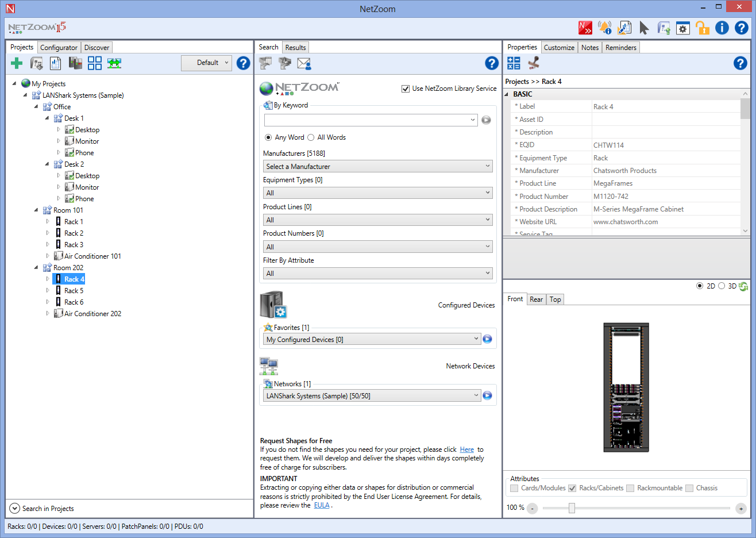Click the calculator icon in Properties toolbar
756x538 pixels.
tap(514, 63)
